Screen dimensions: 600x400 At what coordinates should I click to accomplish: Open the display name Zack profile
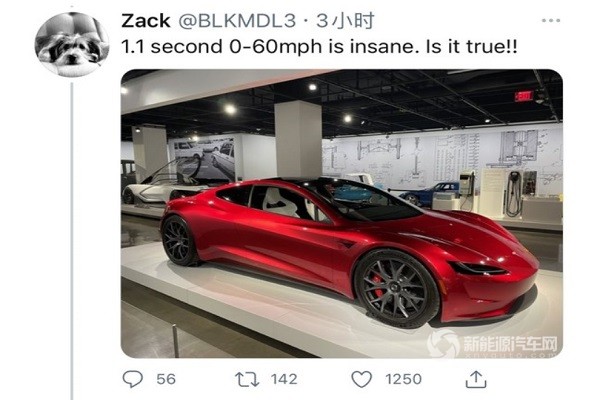click(x=146, y=21)
